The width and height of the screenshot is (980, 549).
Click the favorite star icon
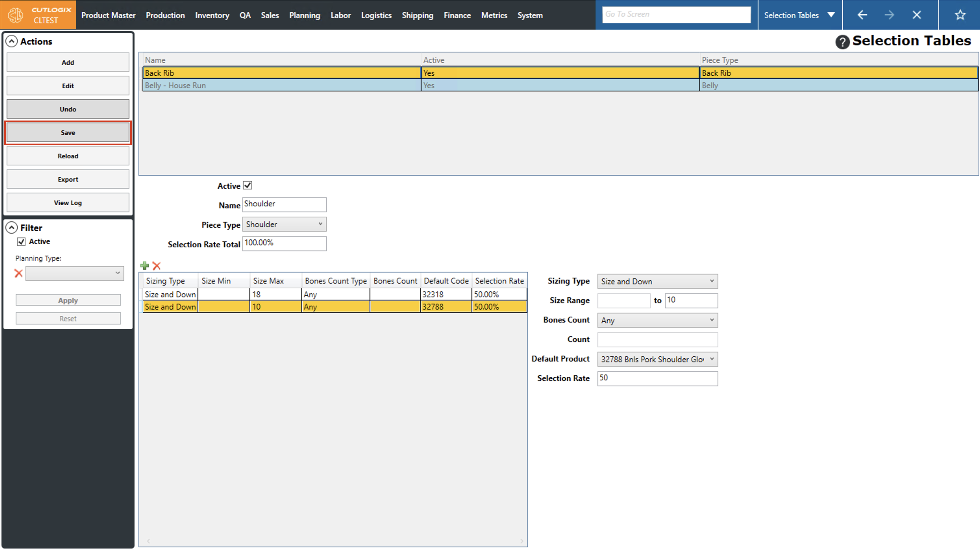pos(960,15)
